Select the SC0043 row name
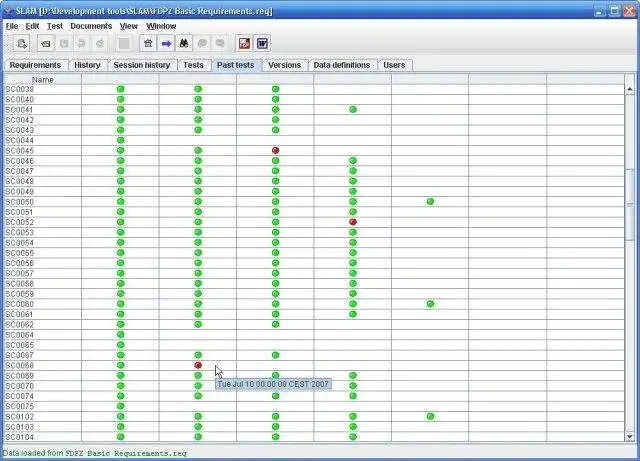 tap(20, 130)
